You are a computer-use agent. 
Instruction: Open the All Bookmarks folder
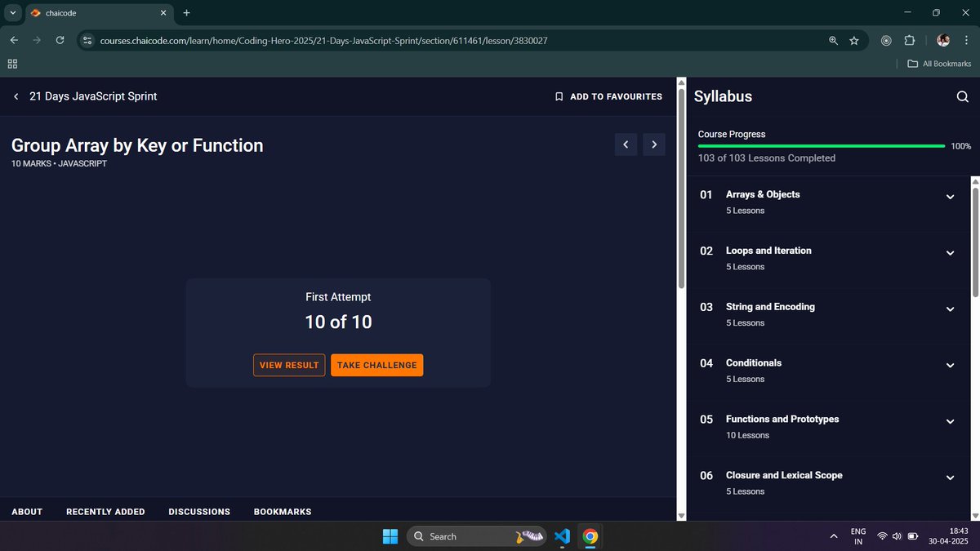pos(939,64)
